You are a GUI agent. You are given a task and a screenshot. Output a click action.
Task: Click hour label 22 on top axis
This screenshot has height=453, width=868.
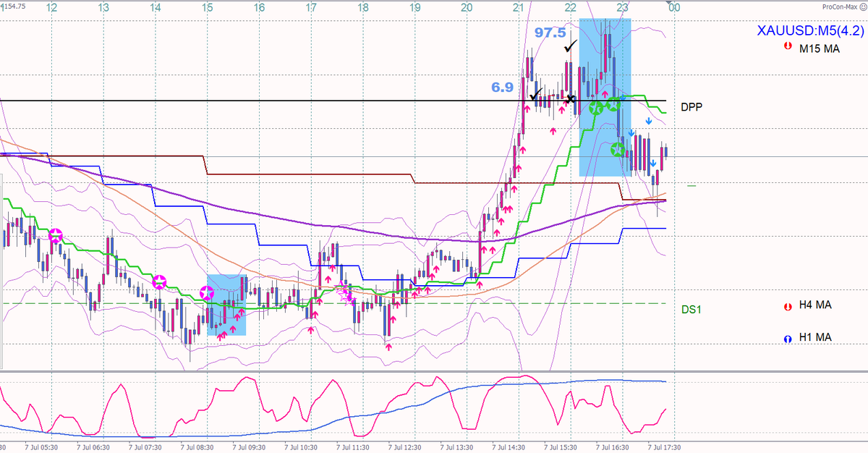click(571, 7)
